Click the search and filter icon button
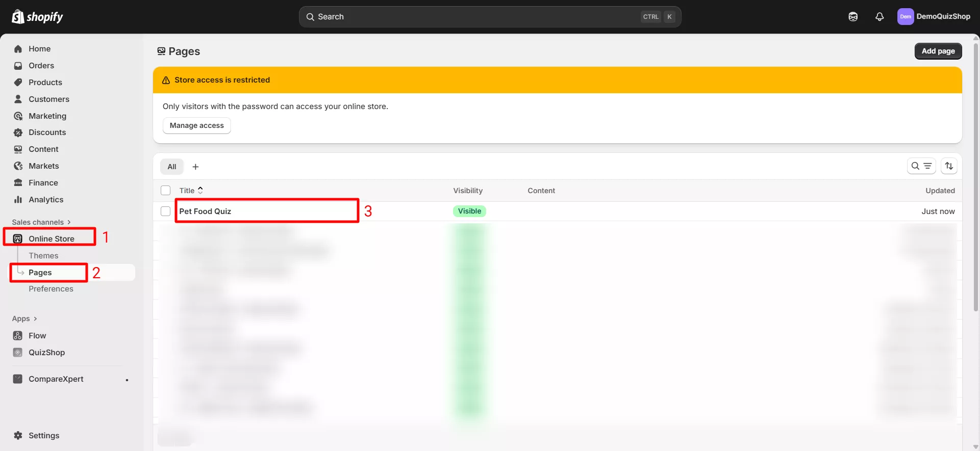Screen dimensions: 980x451 pyautogui.click(x=921, y=166)
